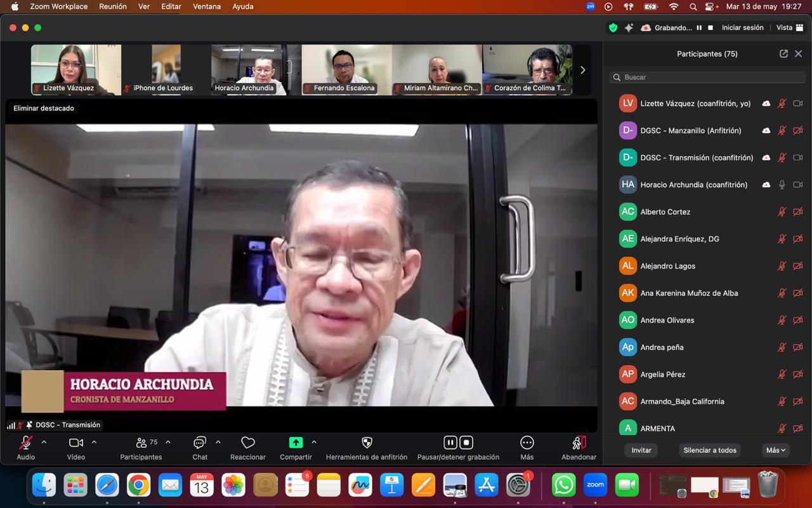Click the Abandonar leave meeting icon
The height and width of the screenshot is (508, 812).
click(579, 443)
